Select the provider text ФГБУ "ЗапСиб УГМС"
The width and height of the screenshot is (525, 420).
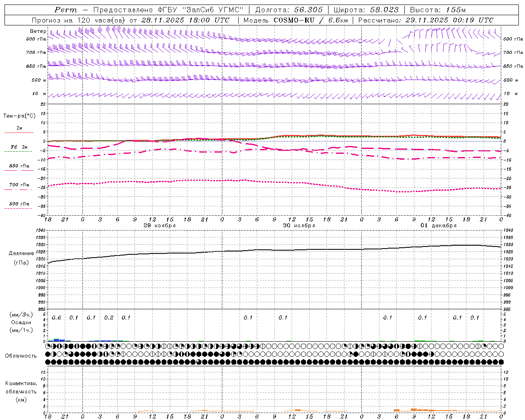(x=201, y=10)
